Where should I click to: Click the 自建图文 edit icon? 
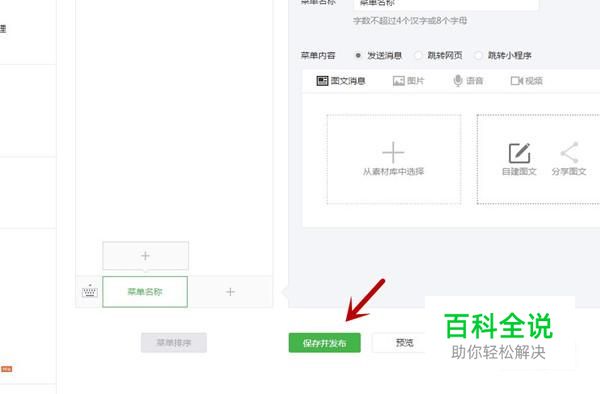(x=519, y=153)
